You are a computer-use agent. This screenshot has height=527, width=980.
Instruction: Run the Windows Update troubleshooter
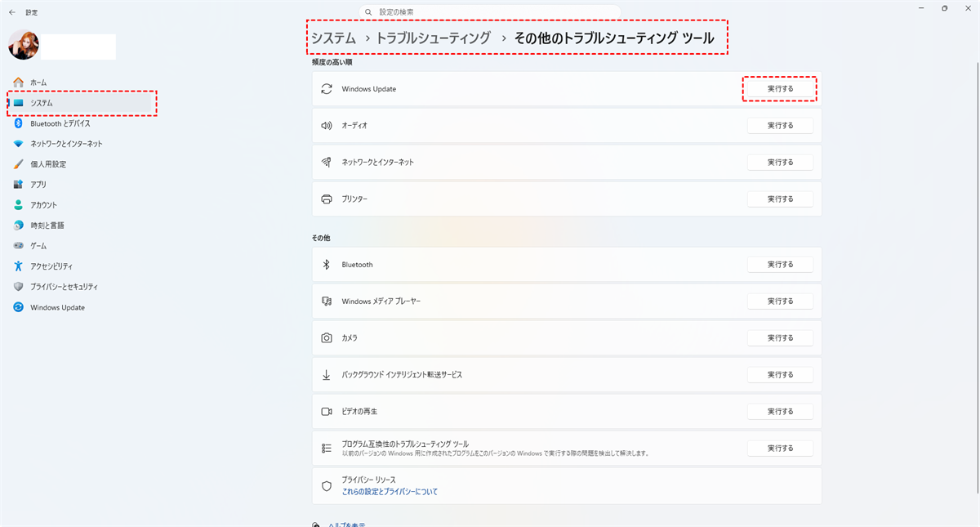coord(780,88)
